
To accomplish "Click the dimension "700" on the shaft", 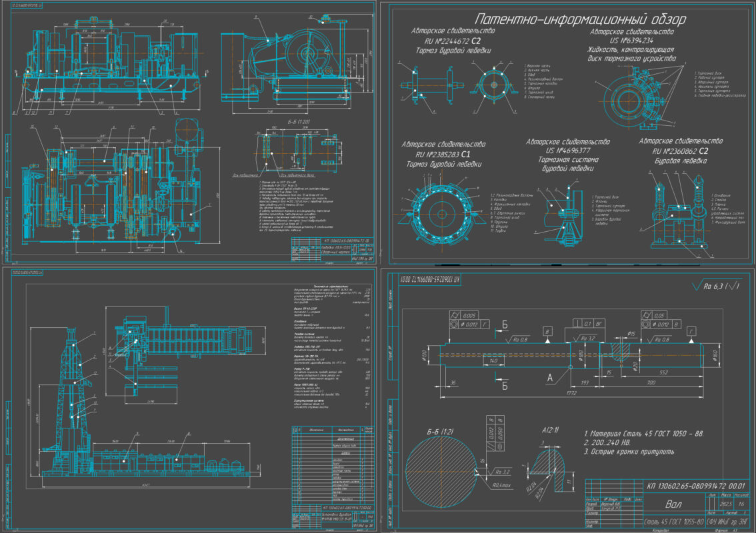I will click(651, 382).
